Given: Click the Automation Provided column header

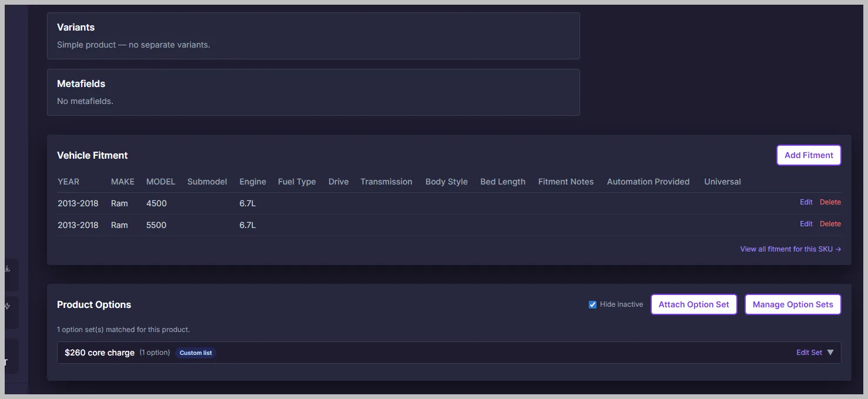Looking at the screenshot, I should click(648, 182).
